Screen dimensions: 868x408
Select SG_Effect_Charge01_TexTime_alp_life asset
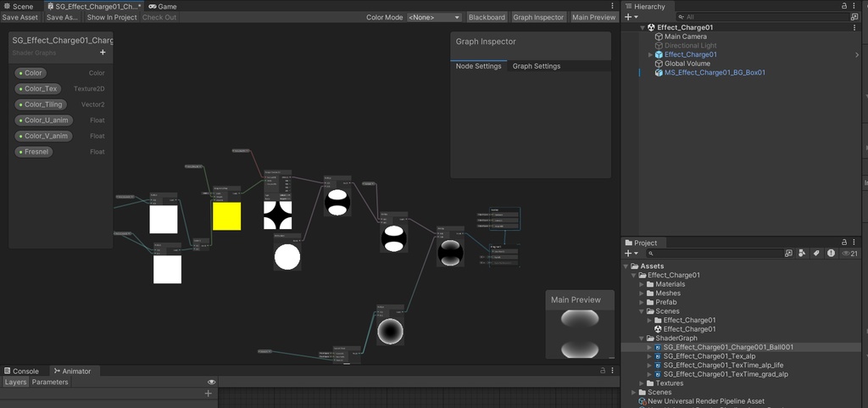click(723, 366)
